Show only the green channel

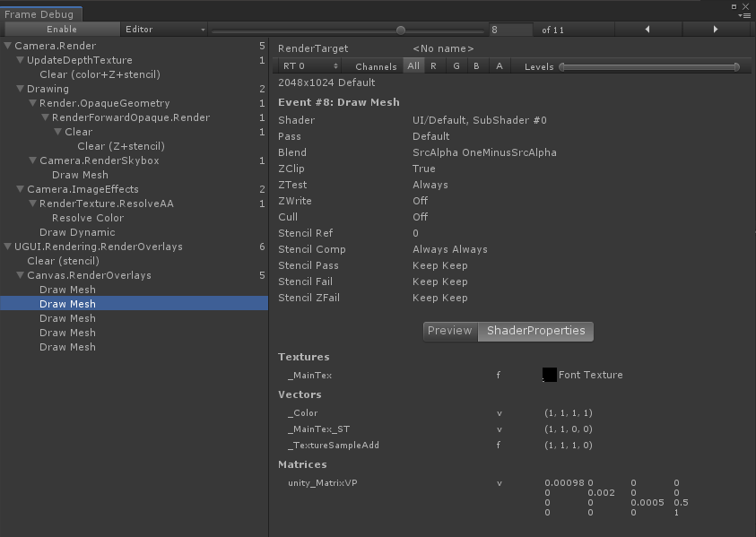tap(456, 66)
